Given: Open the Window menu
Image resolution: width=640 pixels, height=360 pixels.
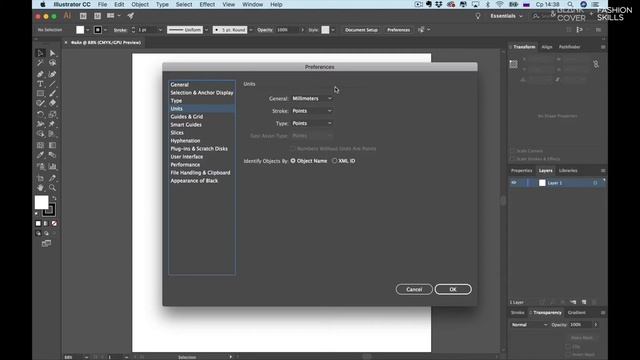Looking at the screenshot, I should (253, 4).
